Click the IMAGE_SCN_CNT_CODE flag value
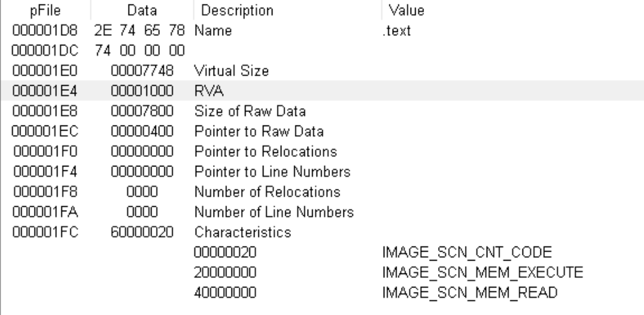Viewport: 644px width, 315px height. 467,252
